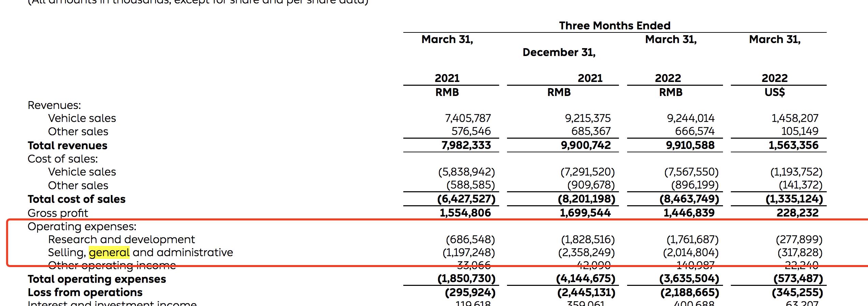Screen dimensions: 868x306
Task: Click gross profit figure 1,554,806
Action: click(x=465, y=213)
